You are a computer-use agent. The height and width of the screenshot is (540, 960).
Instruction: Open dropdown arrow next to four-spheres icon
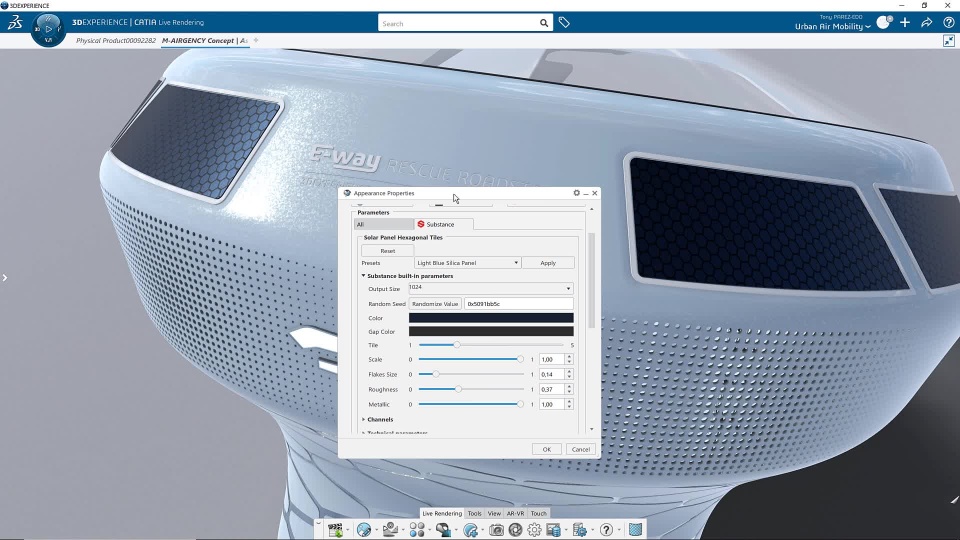pos(430,530)
